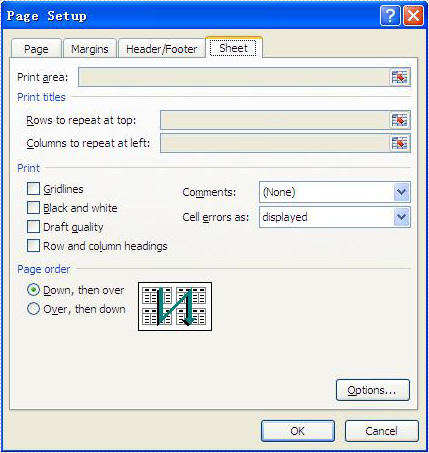Confirm with the OK button
The width and height of the screenshot is (429, 453).
pyautogui.click(x=298, y=431)
